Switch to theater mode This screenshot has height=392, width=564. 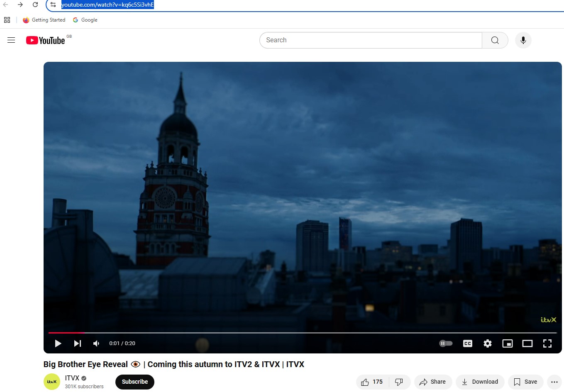[527, 343]
